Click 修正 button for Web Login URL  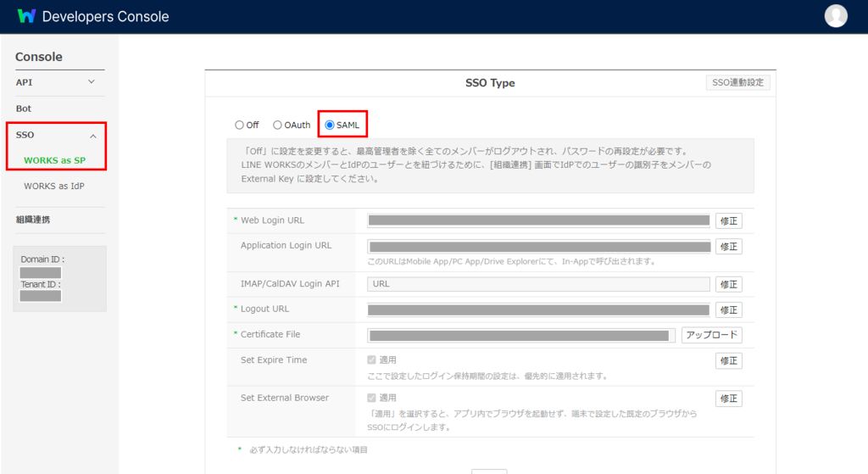pos(728,220)
